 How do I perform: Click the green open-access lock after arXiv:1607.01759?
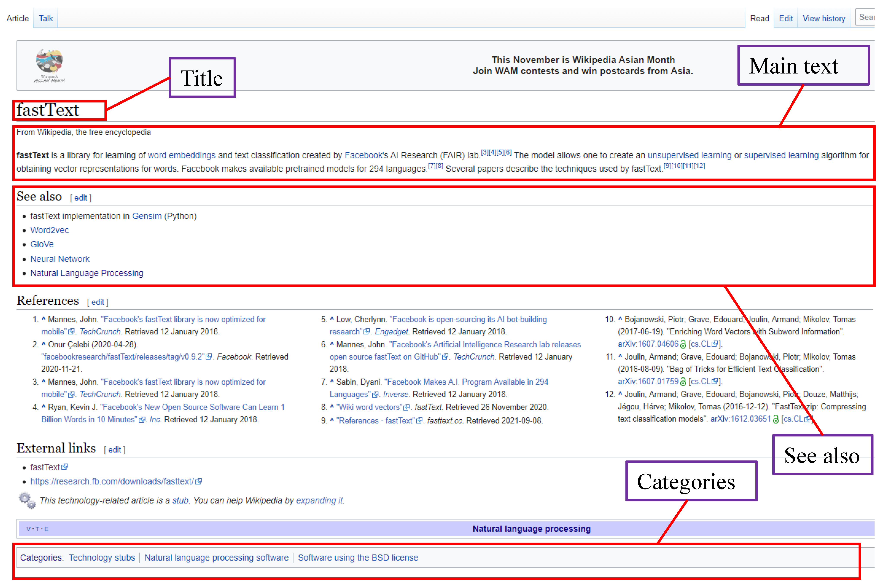click(683, 382)
